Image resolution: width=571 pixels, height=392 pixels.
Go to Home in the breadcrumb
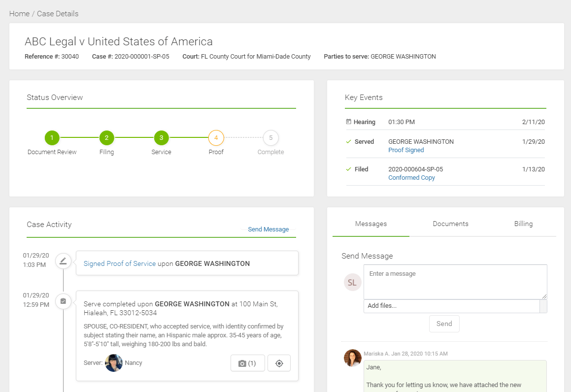pos(19,14)
